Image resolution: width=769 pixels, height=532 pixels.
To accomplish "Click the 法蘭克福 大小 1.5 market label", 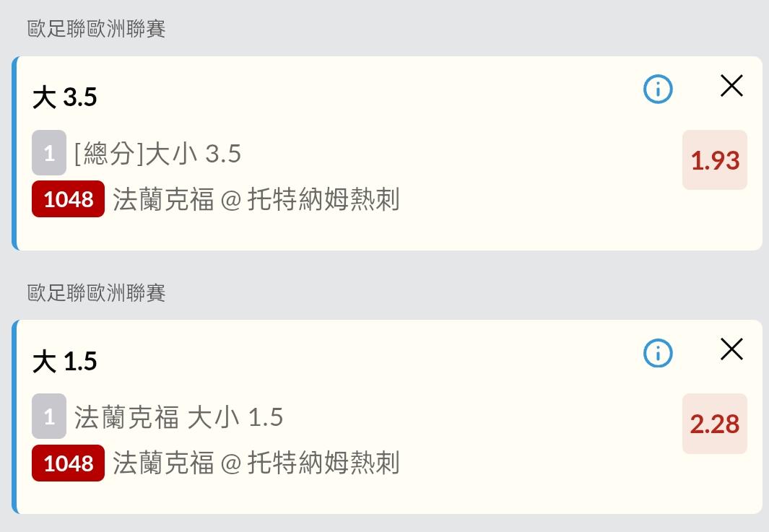I will (x=178, y=417).
